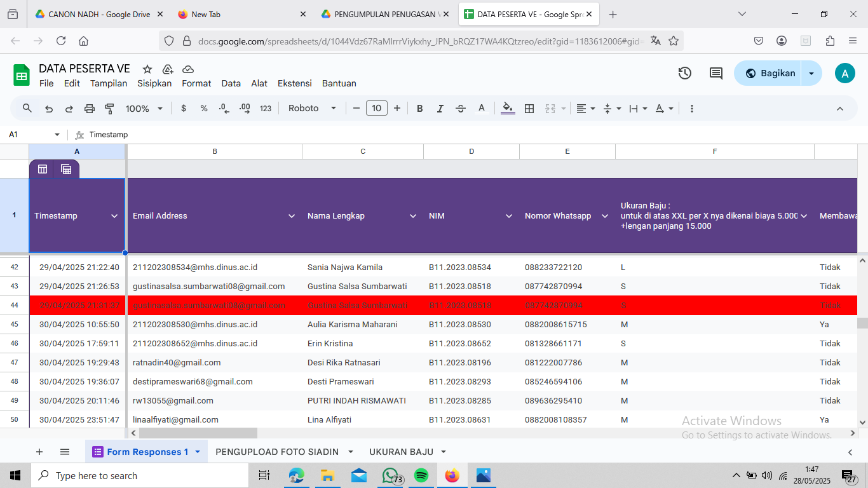Switch to UKURAN BAJU sheet tab
The image size is (868, 488).
click(401, 452)
